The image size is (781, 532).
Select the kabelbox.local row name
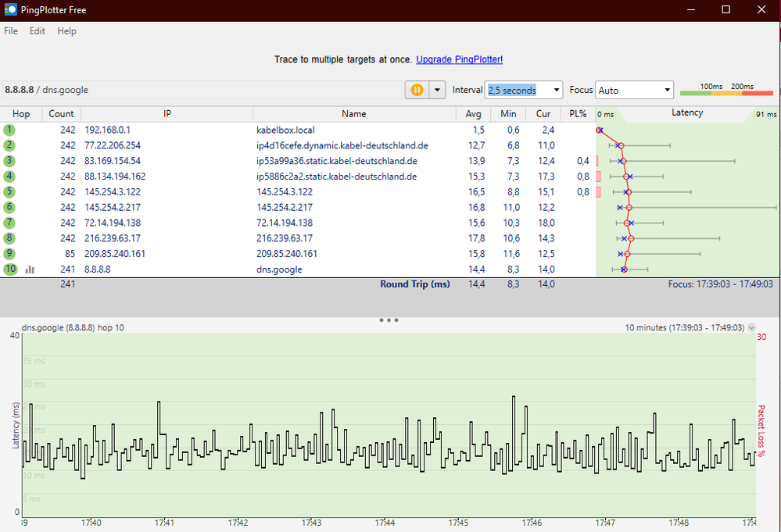tap(285, 130)
